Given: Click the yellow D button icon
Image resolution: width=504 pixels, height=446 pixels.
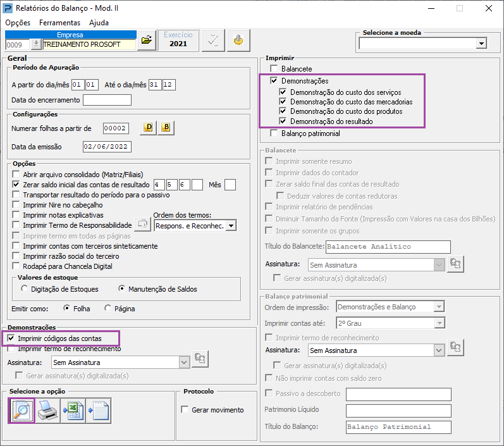Looking at the screenshot, I should (x=148, y=128).
